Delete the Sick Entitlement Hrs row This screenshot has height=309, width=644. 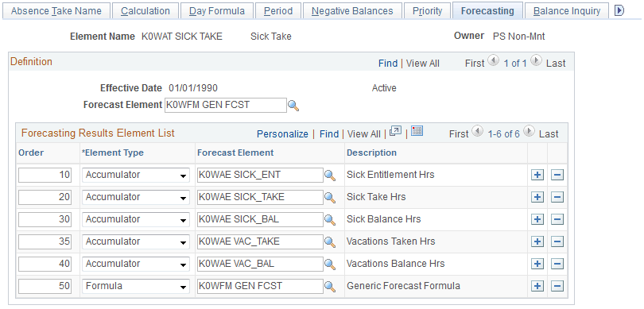[557, 176]
